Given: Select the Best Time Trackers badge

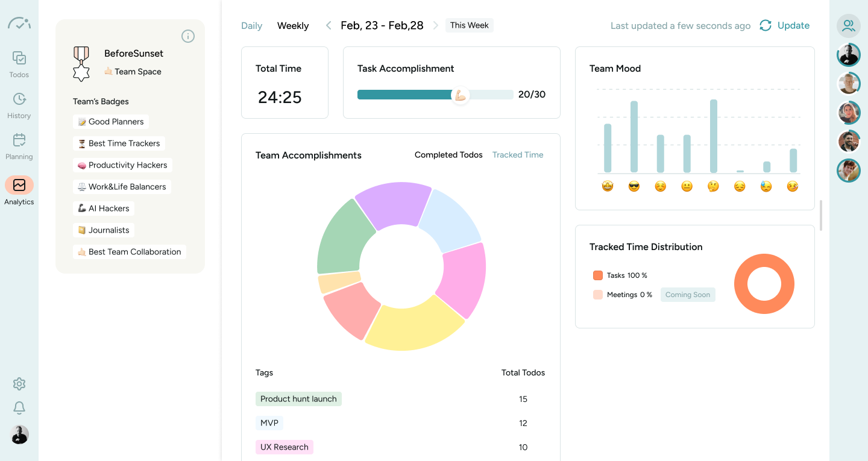Looking at the screenshot, I should point(119,143).
